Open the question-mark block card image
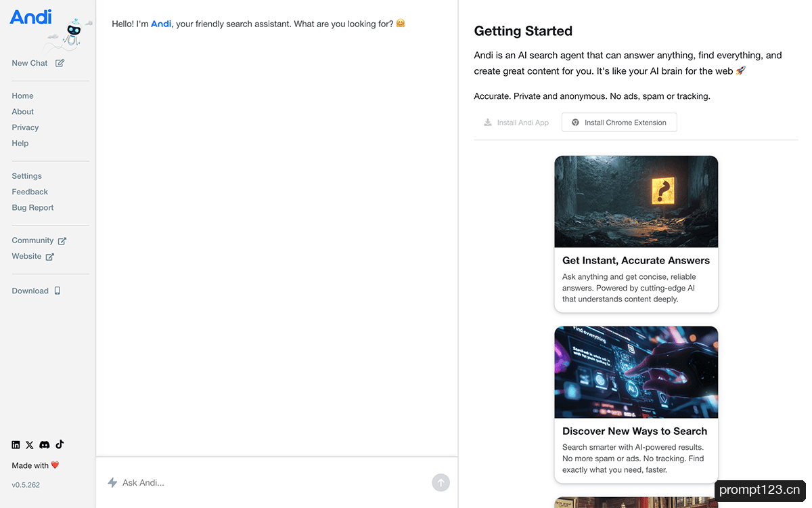Image resolution: width=812 pixels, height=508 pixels. 636,202
